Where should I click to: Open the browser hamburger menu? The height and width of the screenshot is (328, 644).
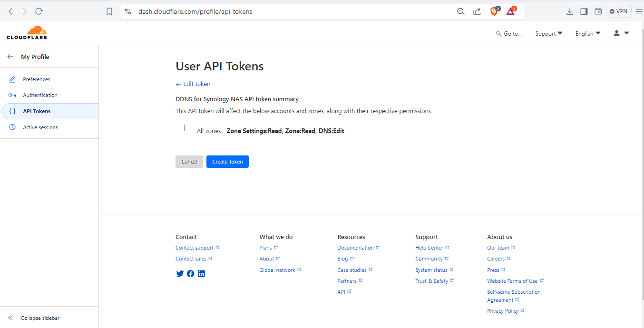tap(639, 11)
